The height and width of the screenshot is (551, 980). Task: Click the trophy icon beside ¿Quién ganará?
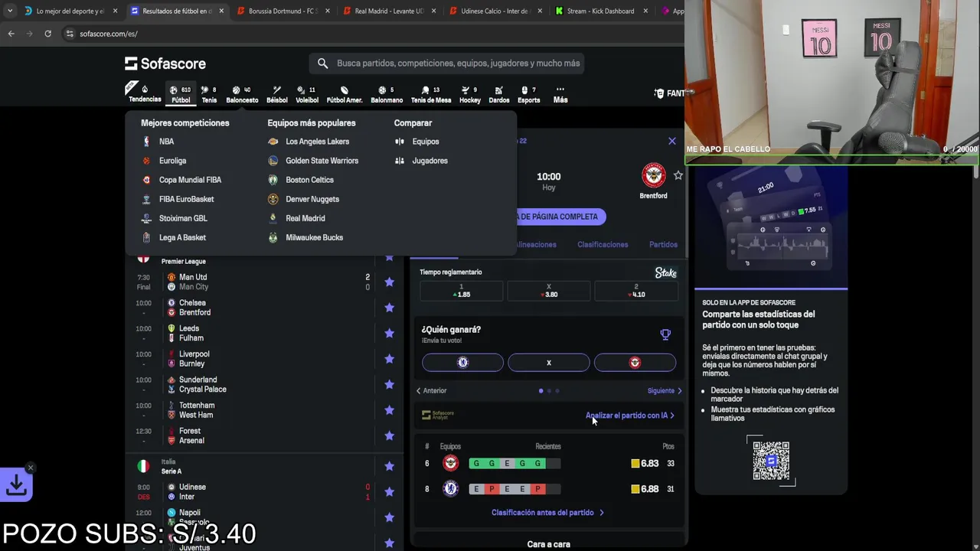click(665, 334)
